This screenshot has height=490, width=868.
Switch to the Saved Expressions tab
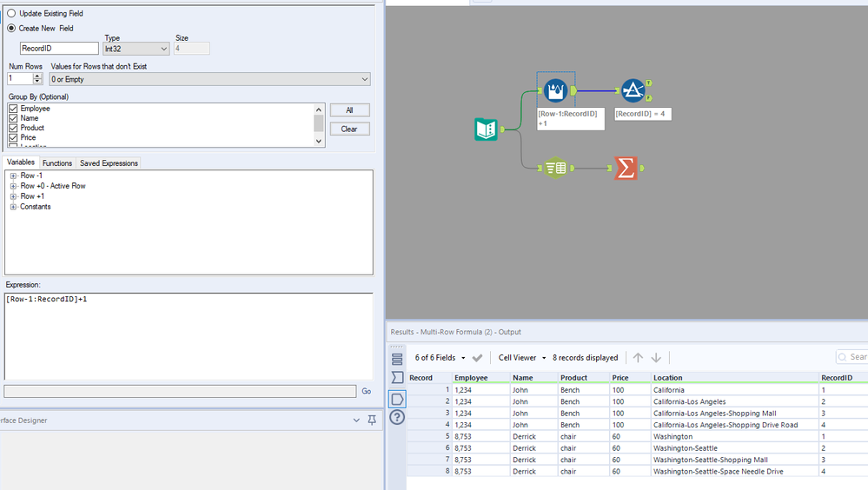(109, 163)
